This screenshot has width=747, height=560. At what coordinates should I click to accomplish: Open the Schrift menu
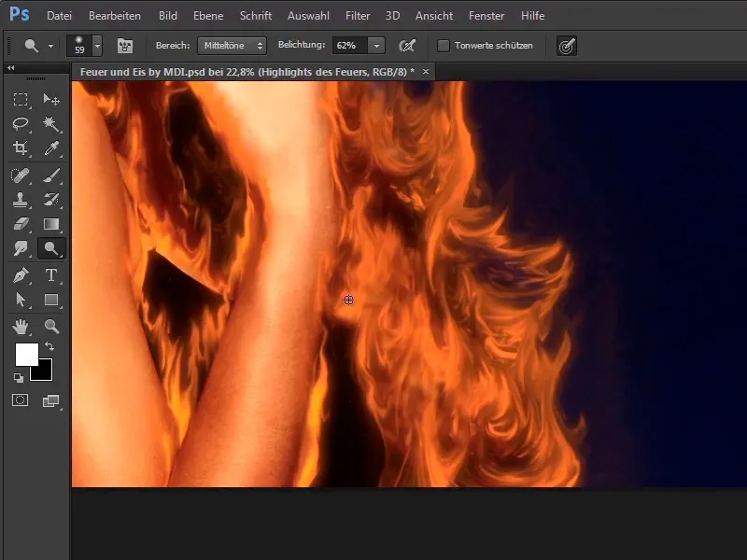[x=256, y=16]
